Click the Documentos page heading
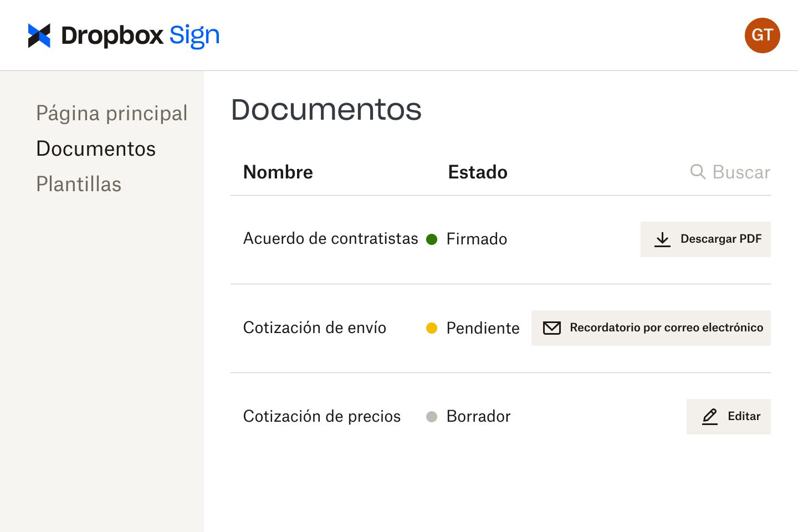Image resolution: width=798 pixels, height=532 pixels. (x=326, y=110)
